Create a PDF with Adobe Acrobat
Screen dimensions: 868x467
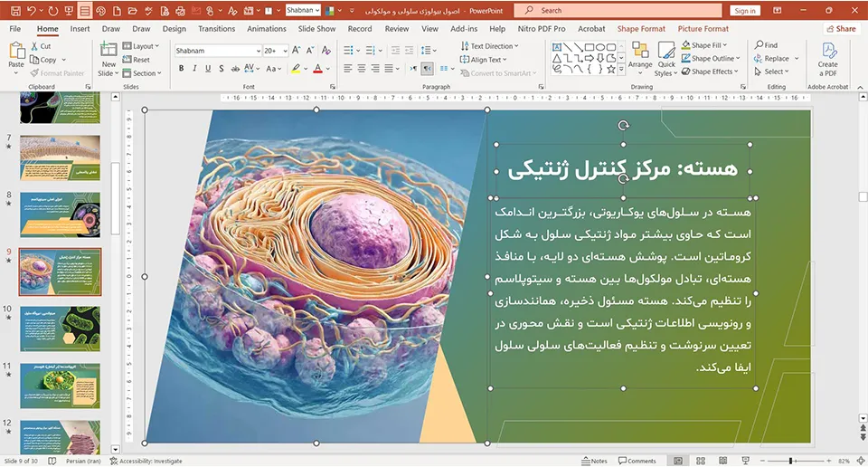(x=827, y=59)
